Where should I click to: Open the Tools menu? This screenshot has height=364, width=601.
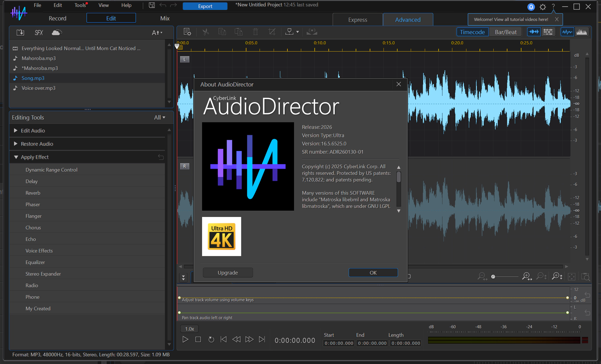tap(80, 5)
